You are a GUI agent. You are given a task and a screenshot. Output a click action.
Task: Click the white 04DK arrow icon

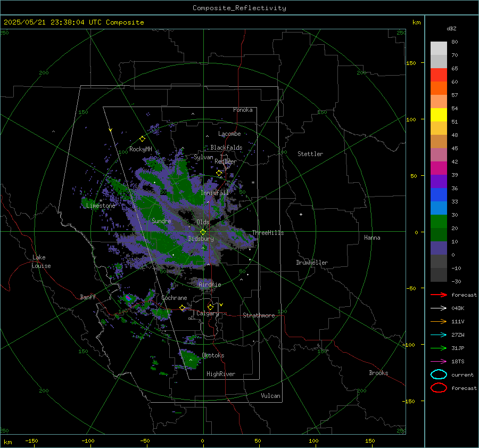(x=439, y=308)
